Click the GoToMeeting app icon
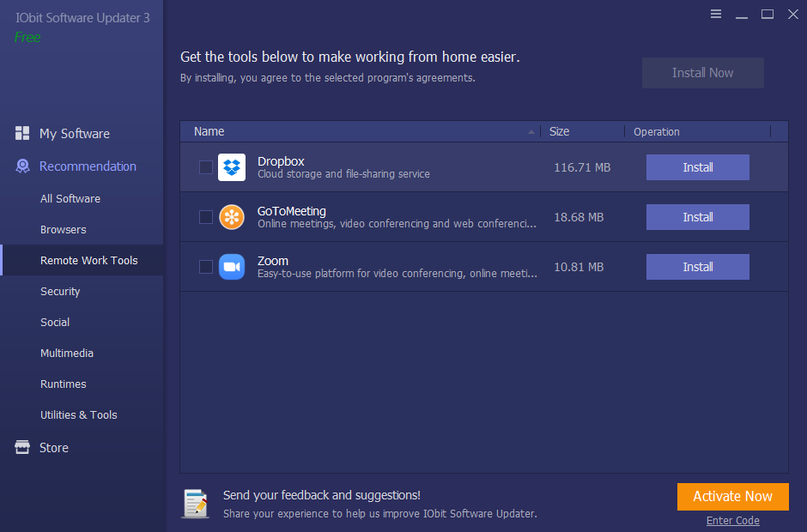Screen dimensions: 807x532 (232, 217)
